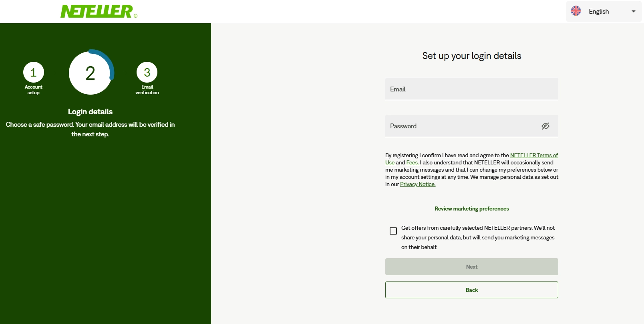Focus the Email input field
Screen dimensions: 644x324
click(x=471, y=89)
